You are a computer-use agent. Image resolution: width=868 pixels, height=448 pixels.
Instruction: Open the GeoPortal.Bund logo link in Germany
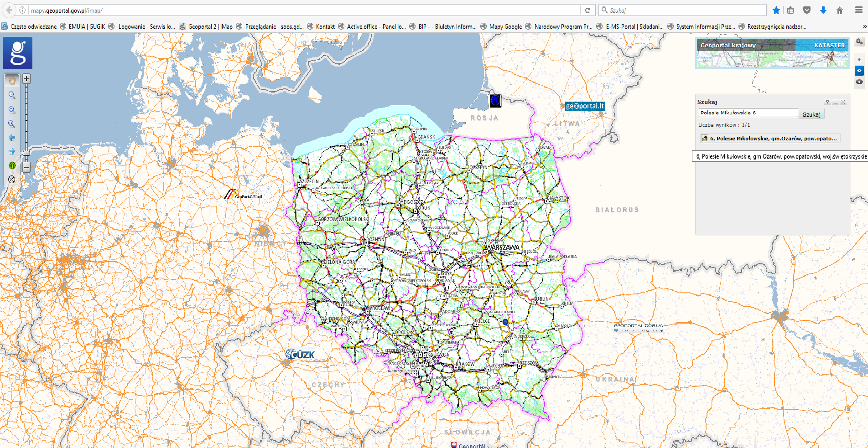(243, 195)
